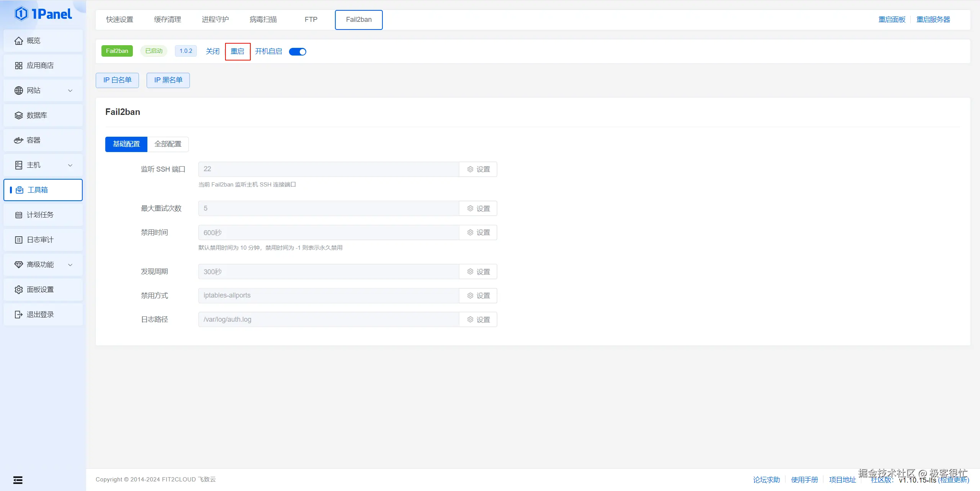
Task: Click the 面板设置 gear icon
Action: click(18, 290)
